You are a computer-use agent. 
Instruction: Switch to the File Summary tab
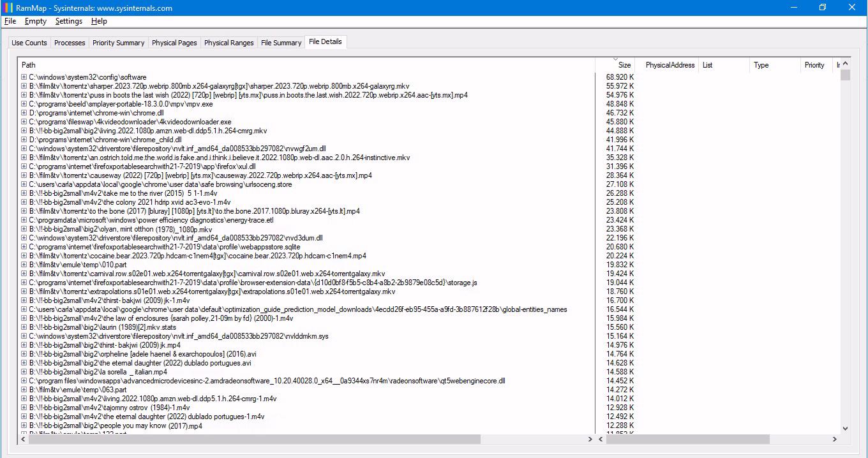(281, 43)
